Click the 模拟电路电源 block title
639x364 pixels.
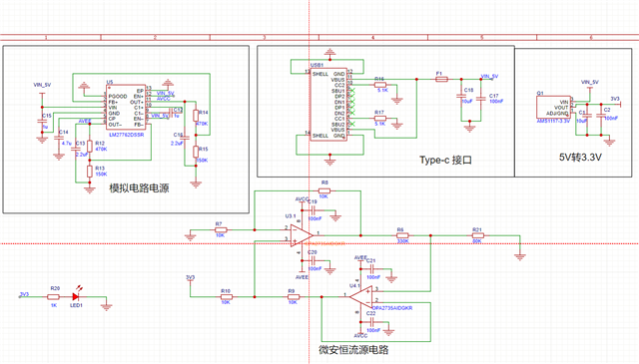(x=139, y=188)
